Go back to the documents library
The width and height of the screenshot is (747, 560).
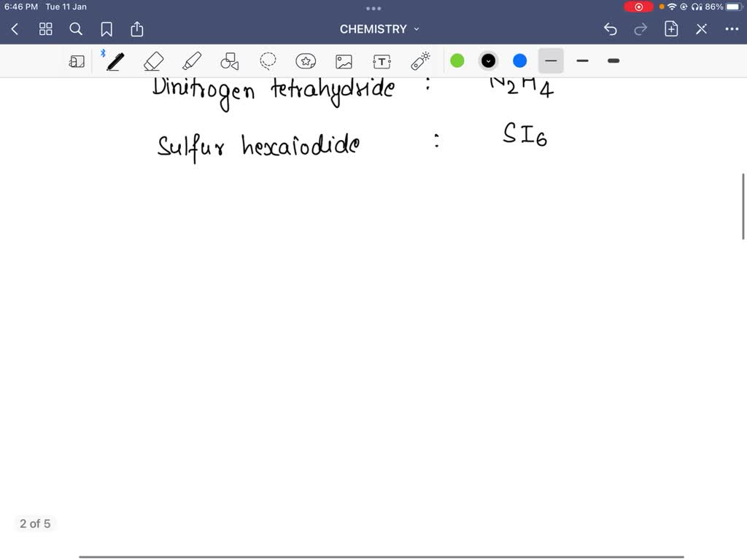pos(15,29)
